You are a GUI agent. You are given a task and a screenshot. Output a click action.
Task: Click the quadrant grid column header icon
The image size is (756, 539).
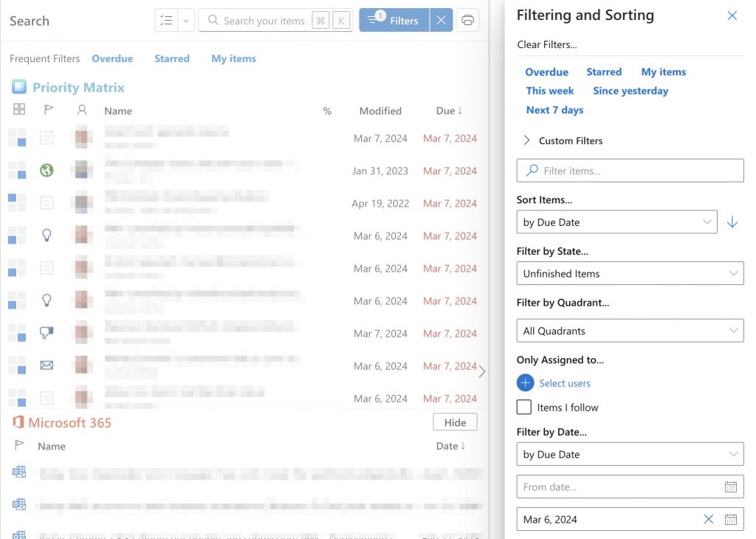click(x=18, y=111)
